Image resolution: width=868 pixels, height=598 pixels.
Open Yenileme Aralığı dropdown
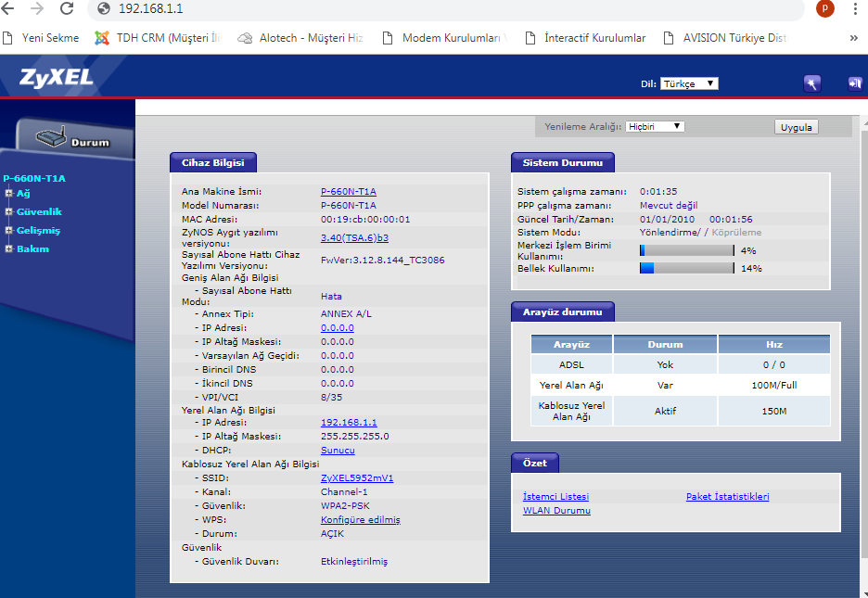coord(655,127)
